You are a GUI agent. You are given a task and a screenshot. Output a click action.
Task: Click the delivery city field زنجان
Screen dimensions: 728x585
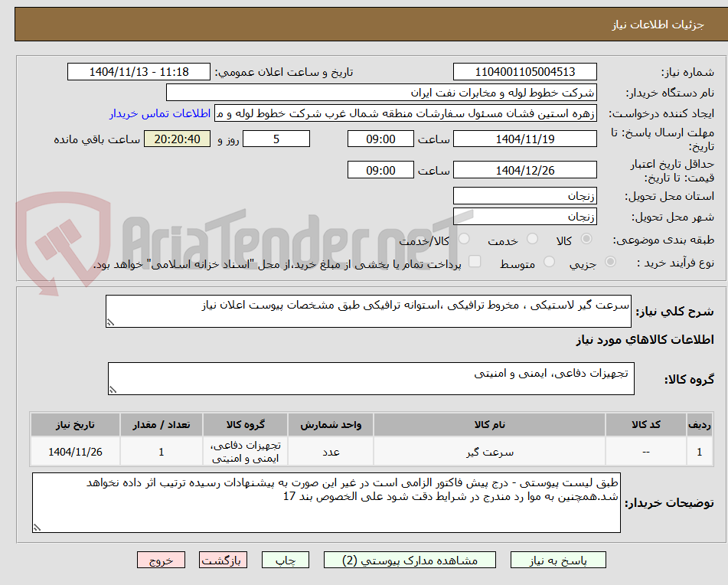coord(524,217)
